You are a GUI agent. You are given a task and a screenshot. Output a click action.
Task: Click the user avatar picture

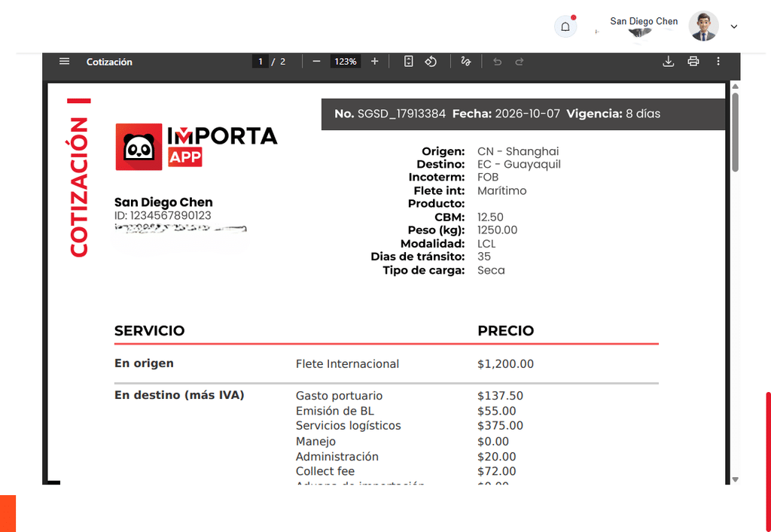(704, 26)
